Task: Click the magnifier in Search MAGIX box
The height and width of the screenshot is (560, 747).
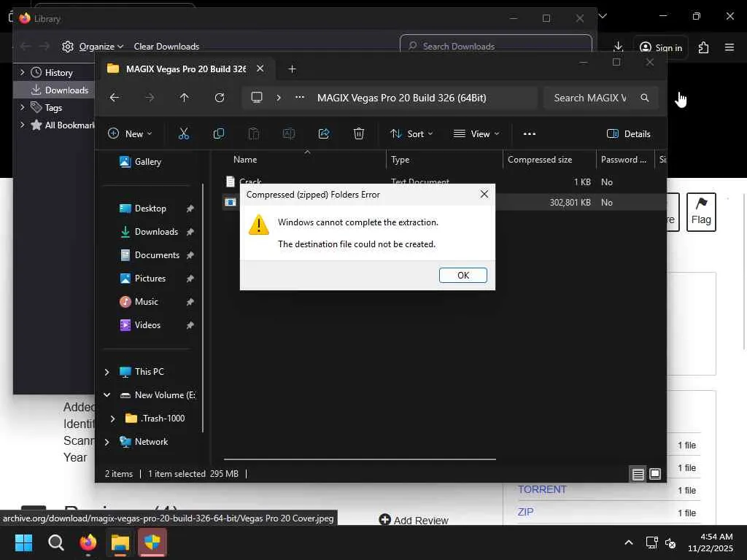Action: (645, 98)
